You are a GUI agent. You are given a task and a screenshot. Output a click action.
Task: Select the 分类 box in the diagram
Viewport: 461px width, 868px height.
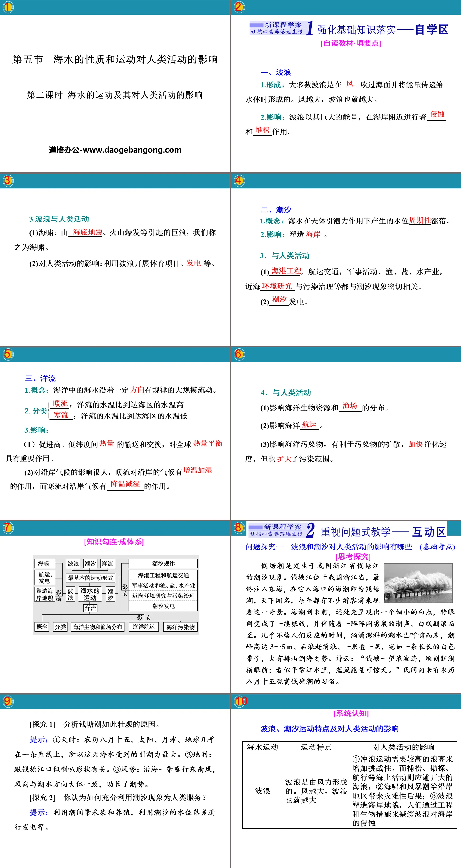61,627
